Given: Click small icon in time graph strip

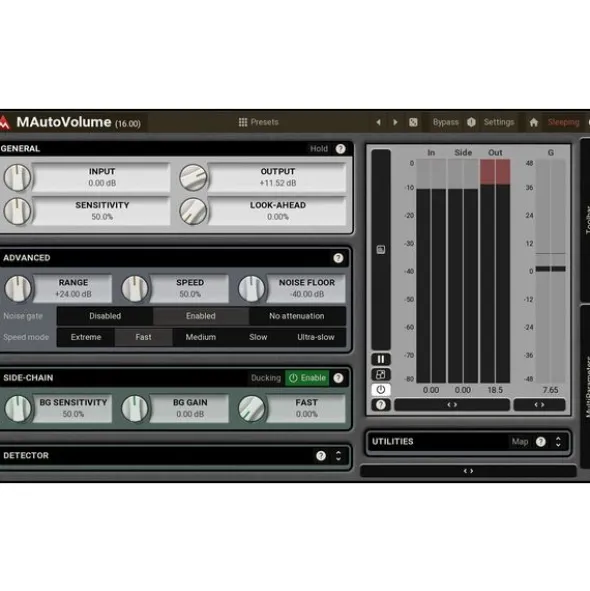Looking at the screenshot, I should coord(381,250).
